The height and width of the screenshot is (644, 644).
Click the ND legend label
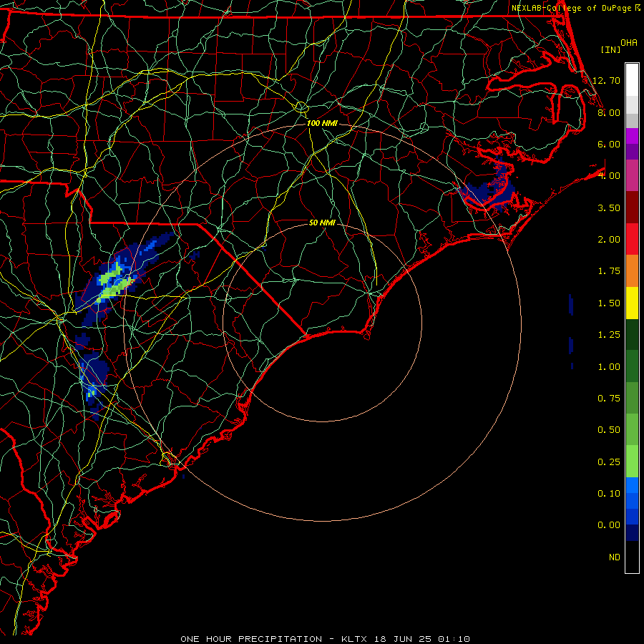[615, 557]
